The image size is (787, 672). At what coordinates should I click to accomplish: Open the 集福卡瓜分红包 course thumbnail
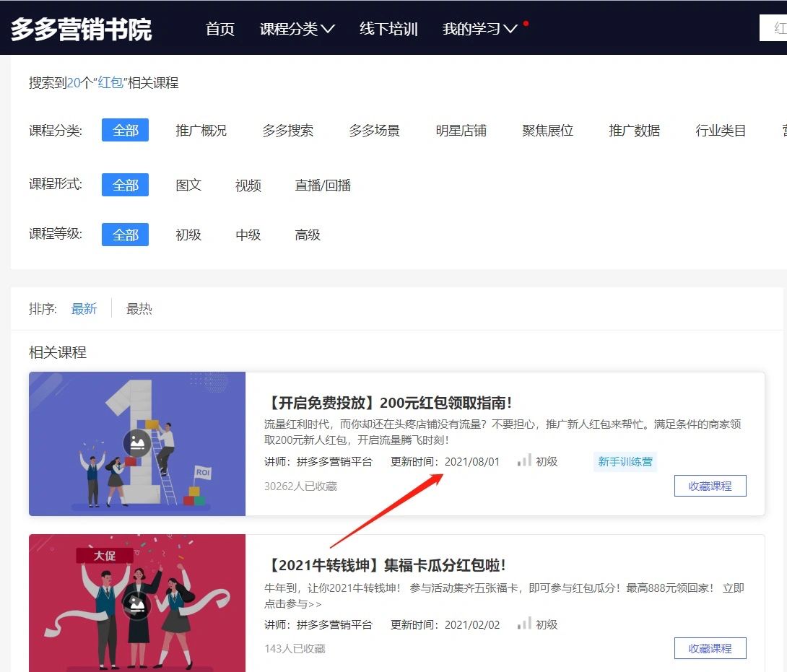(137, 603)
